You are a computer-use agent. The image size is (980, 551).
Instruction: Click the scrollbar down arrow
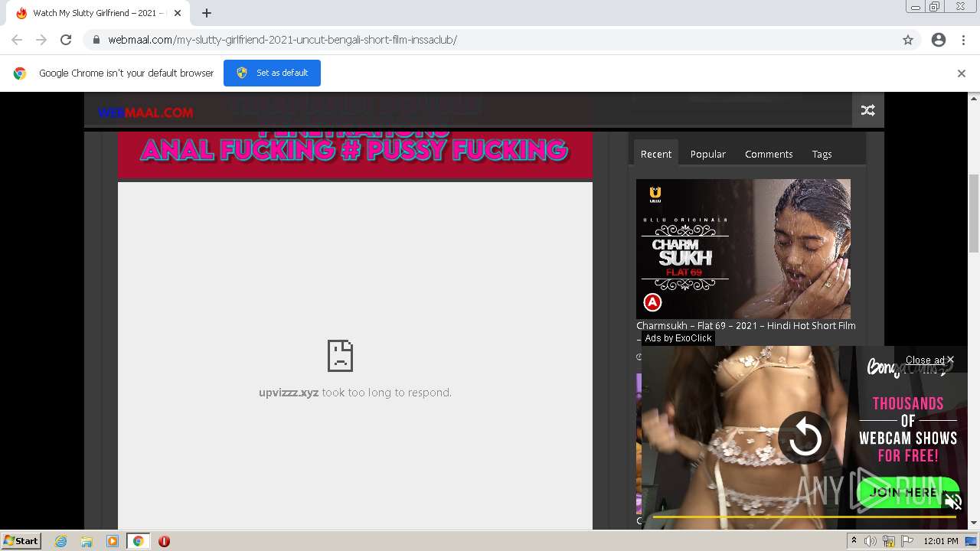pos(974,523)
